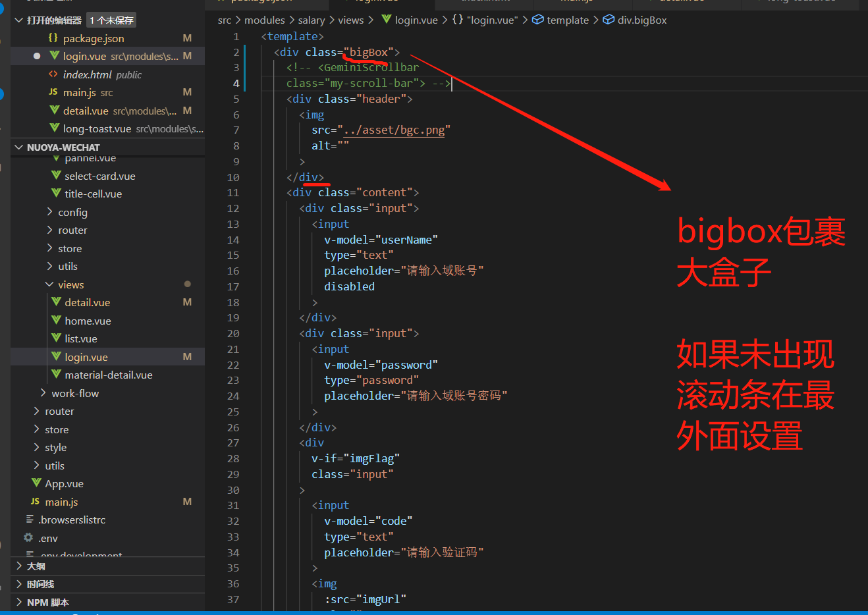868x615 pixels.
Task: Click the blue badge on the activity bar
Action: 3,92
